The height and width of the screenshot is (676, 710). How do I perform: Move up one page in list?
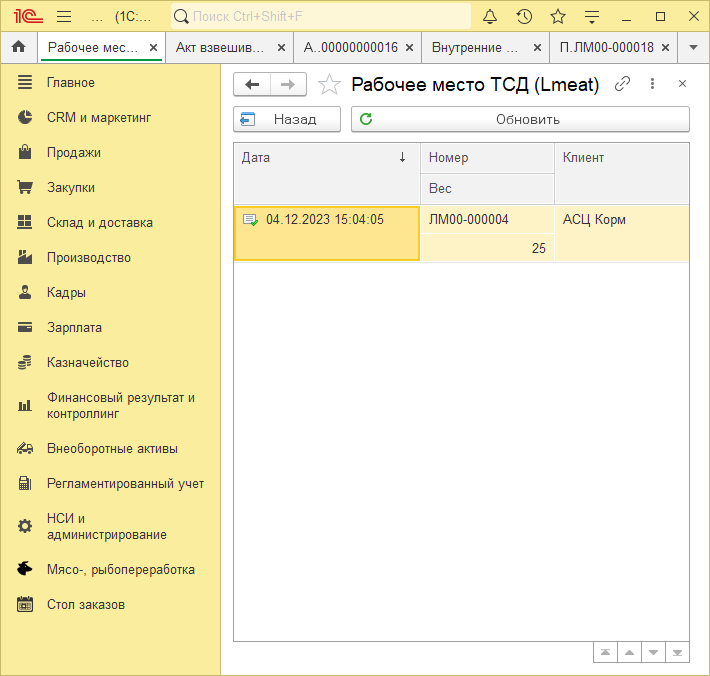point(629,652)
